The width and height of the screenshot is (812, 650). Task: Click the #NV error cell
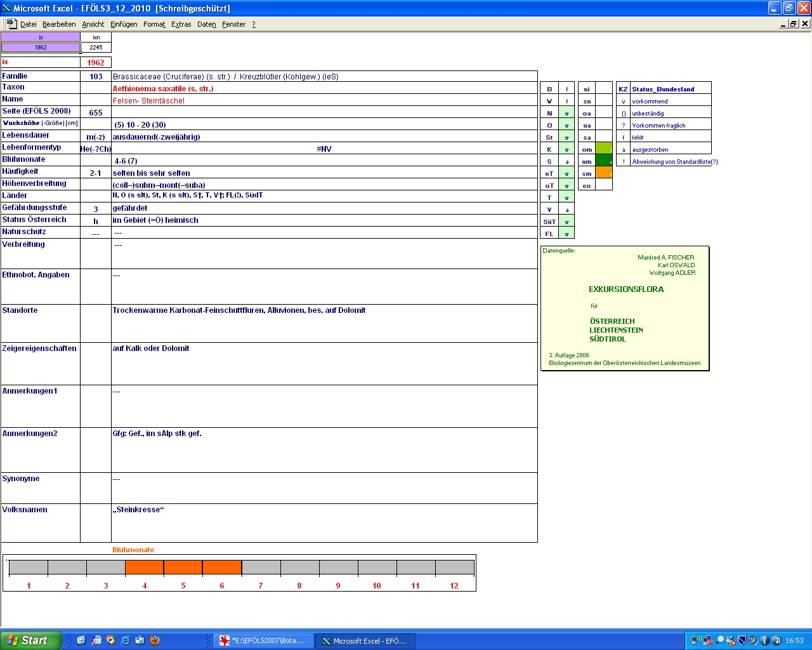pos(324,149)
